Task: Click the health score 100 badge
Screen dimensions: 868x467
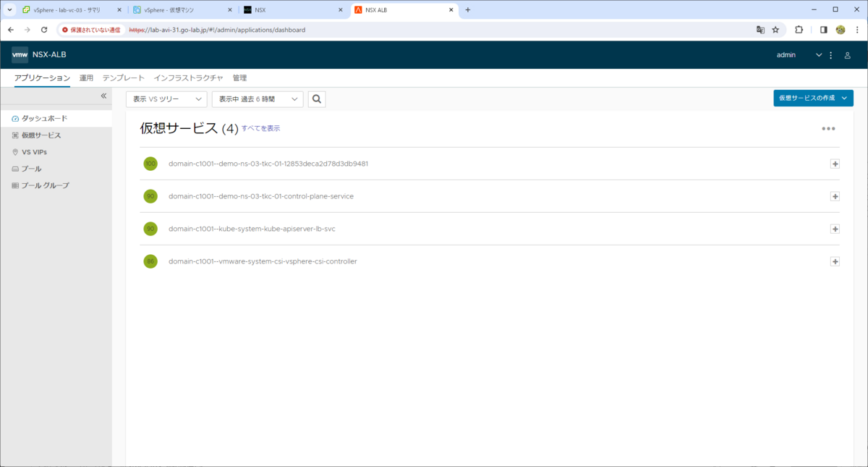Action: tap(150, 164)
